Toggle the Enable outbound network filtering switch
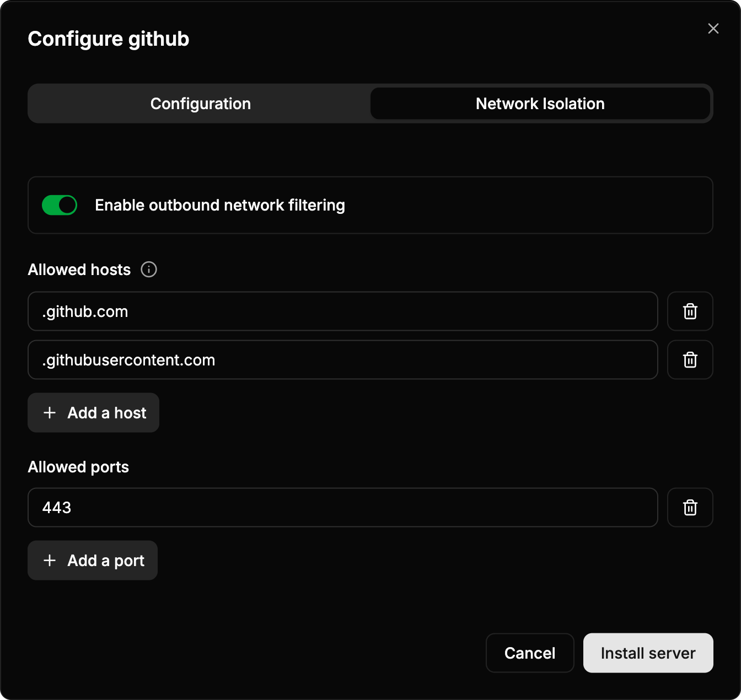 [59, 204]
